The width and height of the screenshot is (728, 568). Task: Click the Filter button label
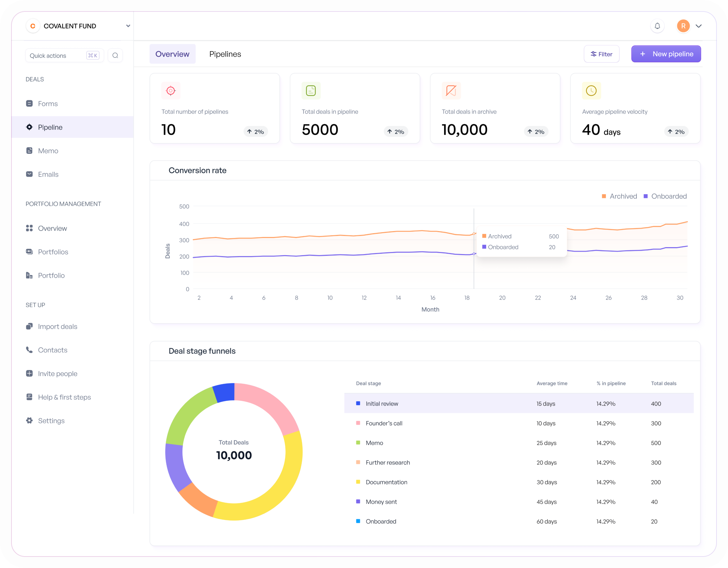coord(605,54)
